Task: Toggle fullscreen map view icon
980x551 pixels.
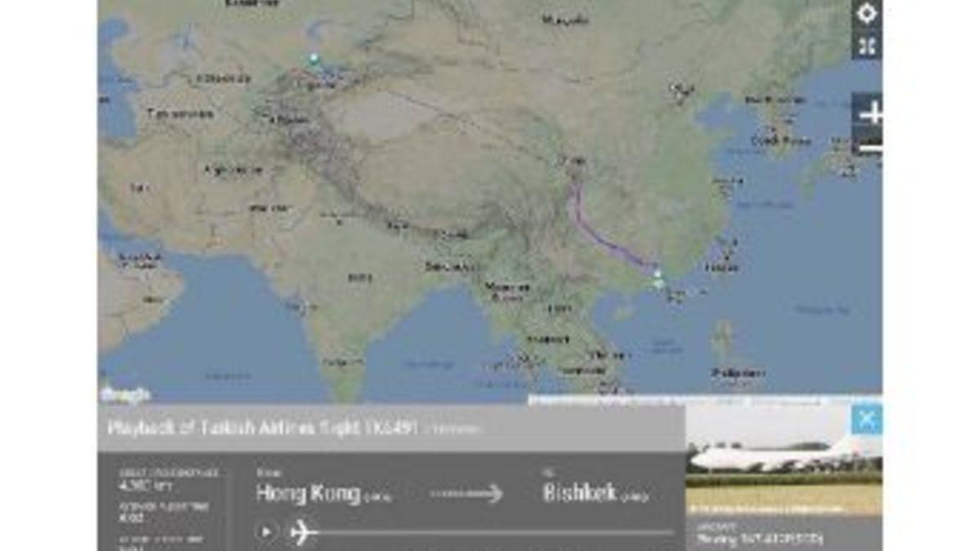Action: pos(866,46)
